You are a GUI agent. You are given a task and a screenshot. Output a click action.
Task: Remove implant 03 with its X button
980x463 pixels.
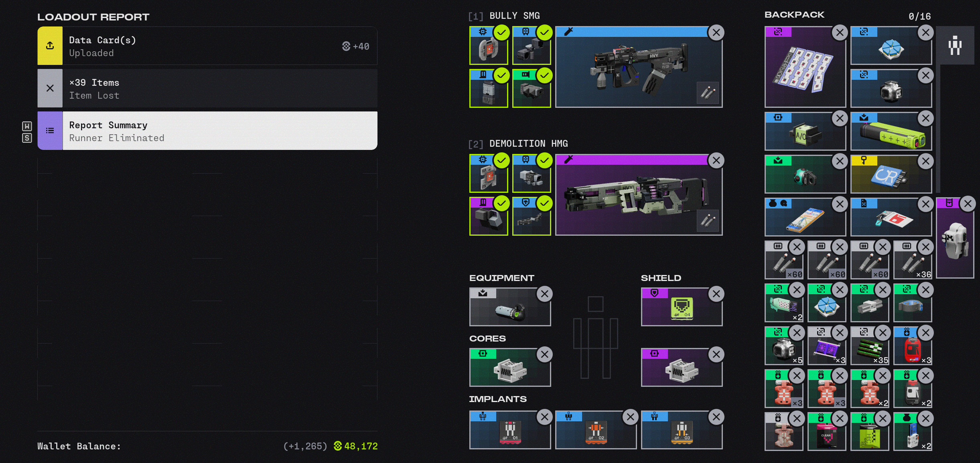716,417
